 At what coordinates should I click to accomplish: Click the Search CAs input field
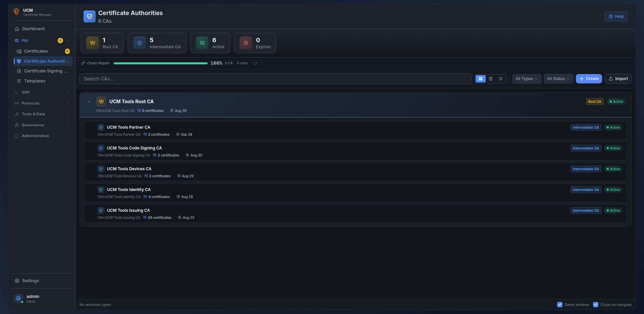point(276,79)
